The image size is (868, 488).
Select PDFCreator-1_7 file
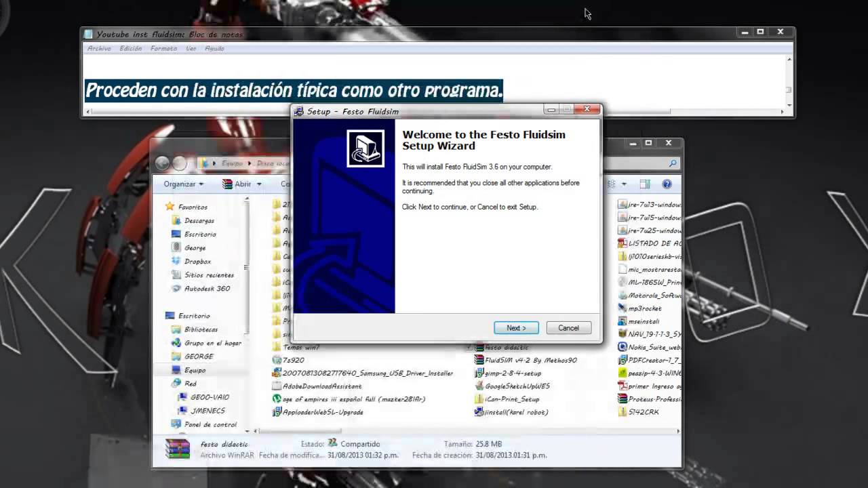[x=650, y=360]
